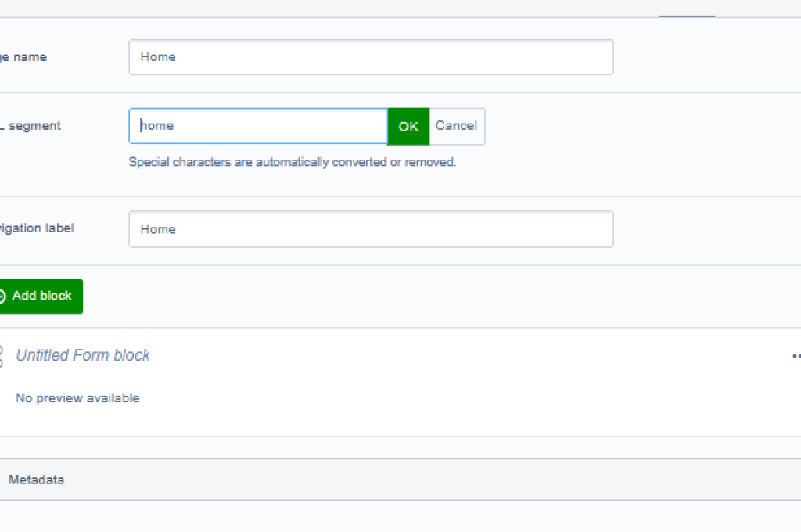Click the plus icon on Add block
Image resolution: width=801 pixels, height=532 pixels.
pyautogui.click(x=2, y=296)
